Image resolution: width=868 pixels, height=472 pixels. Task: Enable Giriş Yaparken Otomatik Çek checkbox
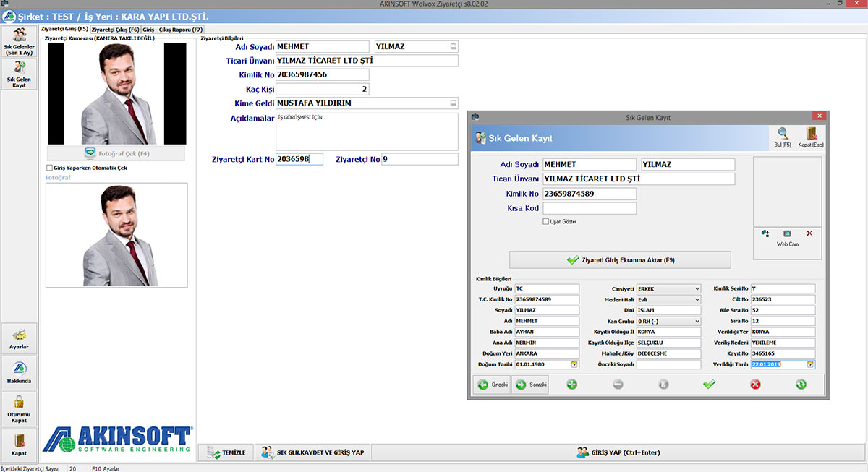(x=49, y=168)
